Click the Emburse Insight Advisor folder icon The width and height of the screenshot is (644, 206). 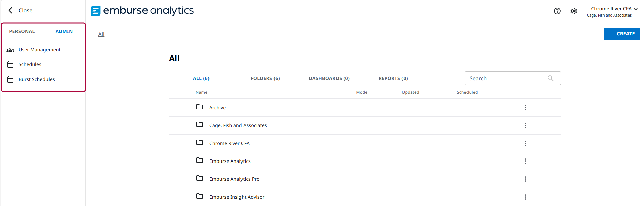pos(200,196)
